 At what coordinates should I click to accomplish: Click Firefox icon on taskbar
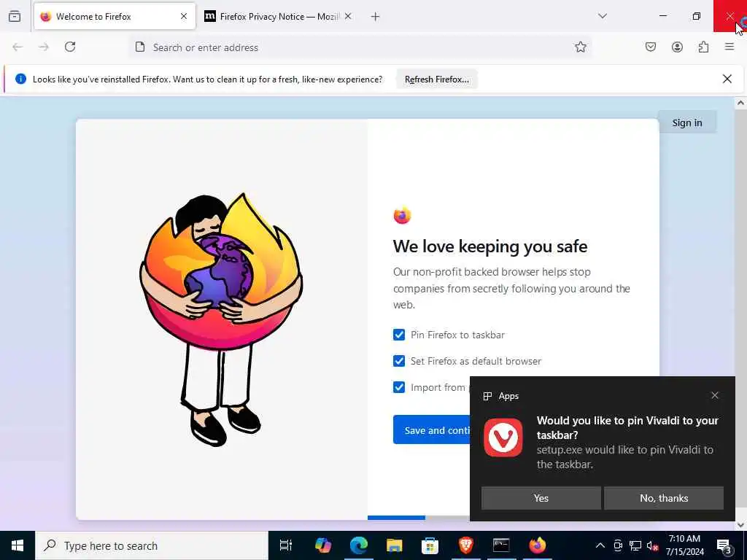pyautogui.click(x=538, y=545)
